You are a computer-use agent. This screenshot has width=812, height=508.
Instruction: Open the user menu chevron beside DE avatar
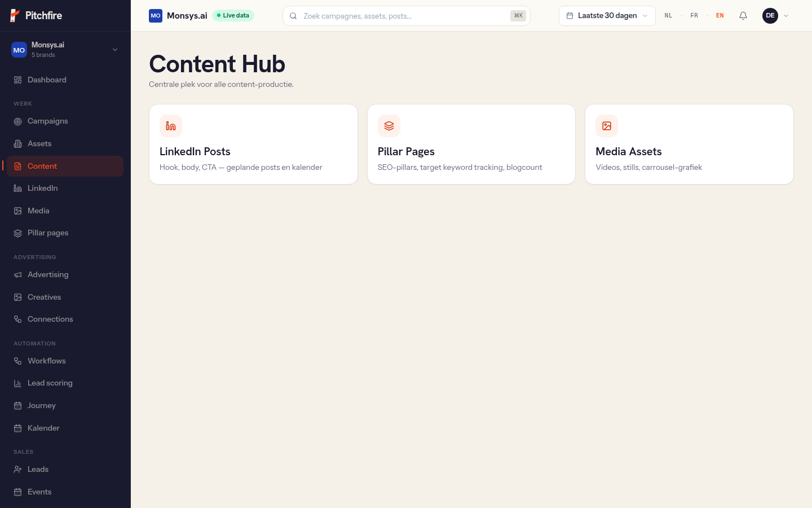786,16
